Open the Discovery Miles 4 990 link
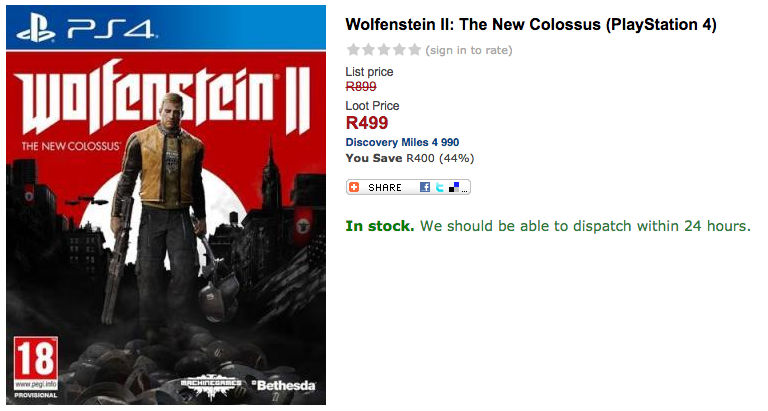This screenshot has width=768, height=411. tap(402, 143)
